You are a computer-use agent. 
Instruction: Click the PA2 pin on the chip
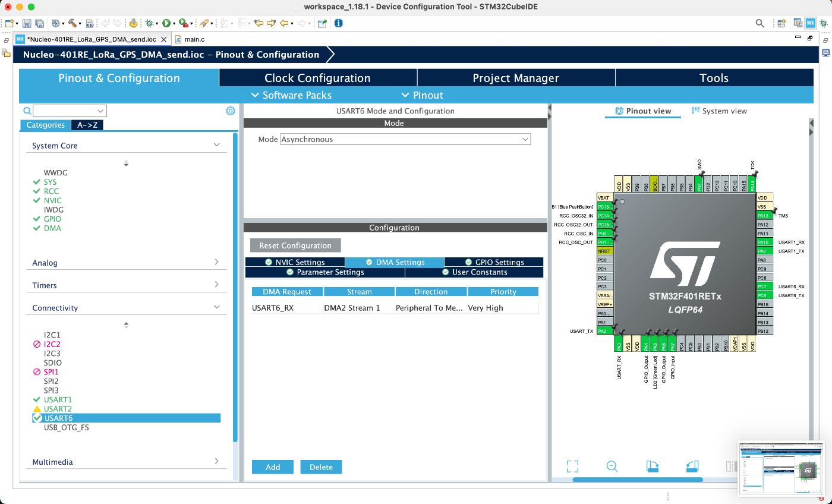tap(604, 331)
